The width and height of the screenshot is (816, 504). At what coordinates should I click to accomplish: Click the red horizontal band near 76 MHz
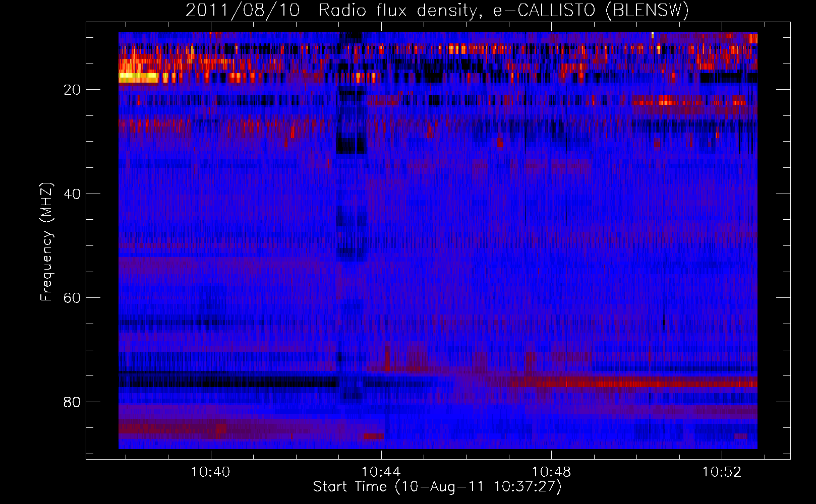click(633, 382)
